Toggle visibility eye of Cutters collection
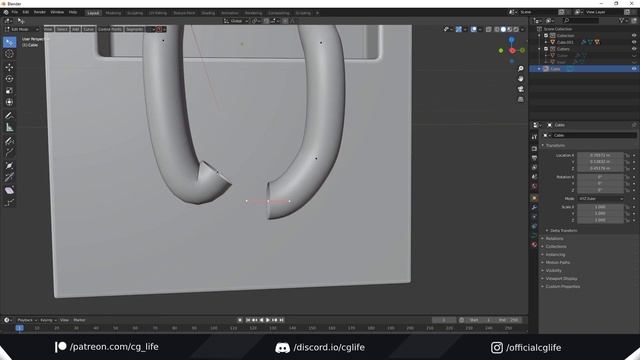 (x=634, y=49)
